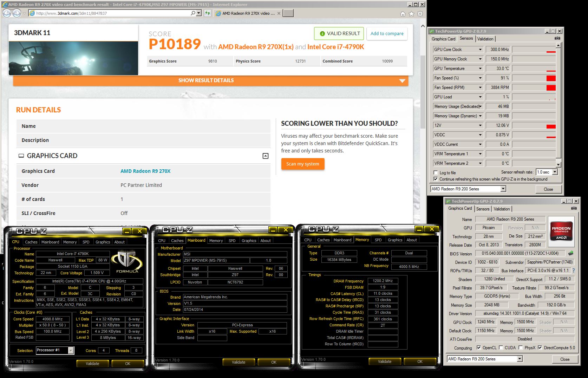
Task: Click the 12V sensor graph
Action: pyautogui.click(x=534, y=125)
